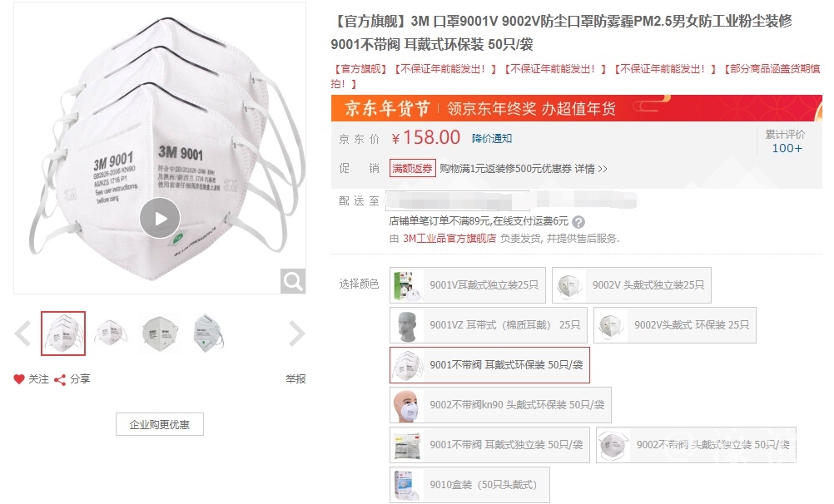Choose 9001VZ 耳带式 棉质耳戴 25只 option

(x=489, y=325)
